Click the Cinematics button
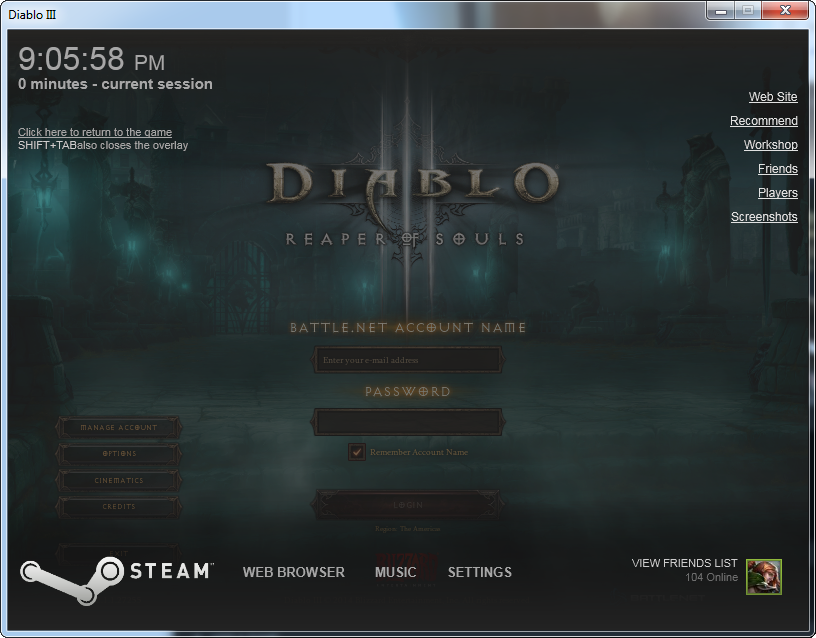816x638 pixels. 119,480
